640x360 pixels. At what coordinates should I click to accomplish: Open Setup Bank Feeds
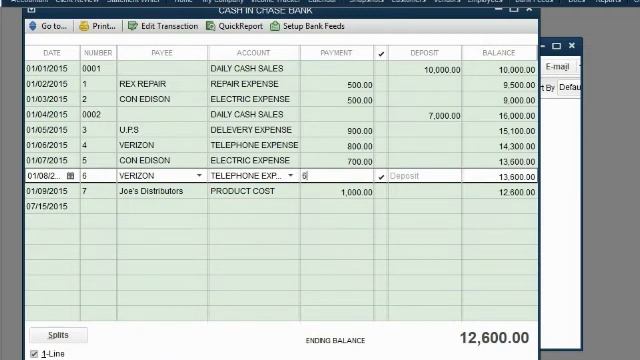click(x=307, y=26)
